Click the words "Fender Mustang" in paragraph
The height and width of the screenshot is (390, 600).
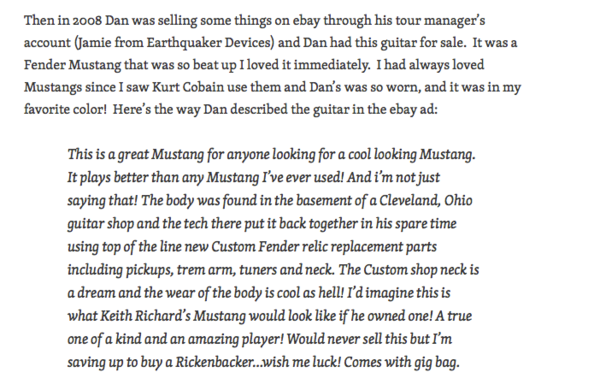72,65
